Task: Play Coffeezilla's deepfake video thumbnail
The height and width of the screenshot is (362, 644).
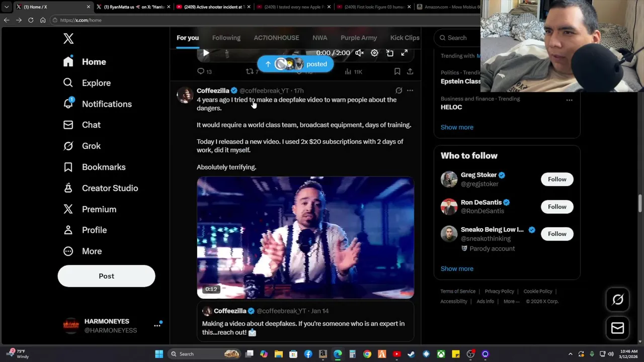Action: [305, 237]
